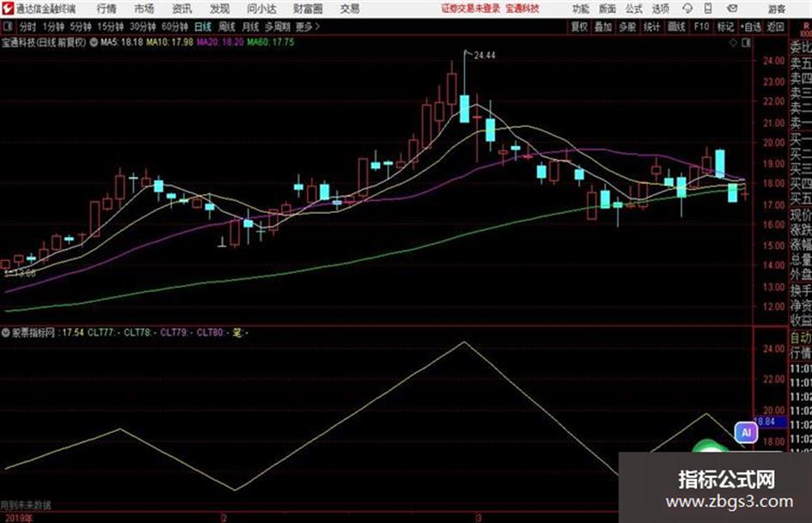
Task: Click the 统计 statistics button
Action: (x=651, y=27)
